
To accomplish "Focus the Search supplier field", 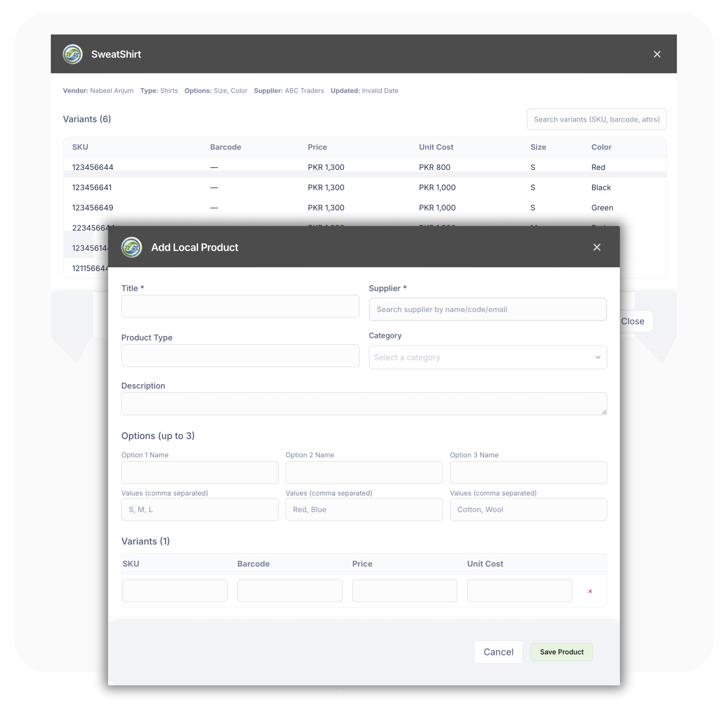I will pyautogui.click(x=488, y=309).
